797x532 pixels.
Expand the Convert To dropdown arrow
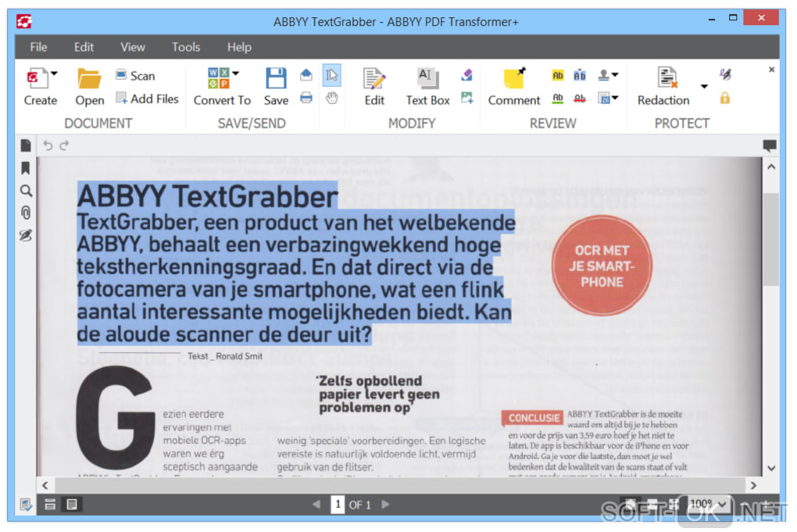236,73
